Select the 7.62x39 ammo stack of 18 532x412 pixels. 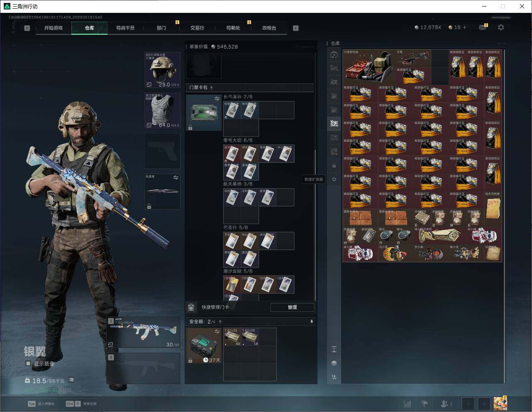[x=250, y=337]
